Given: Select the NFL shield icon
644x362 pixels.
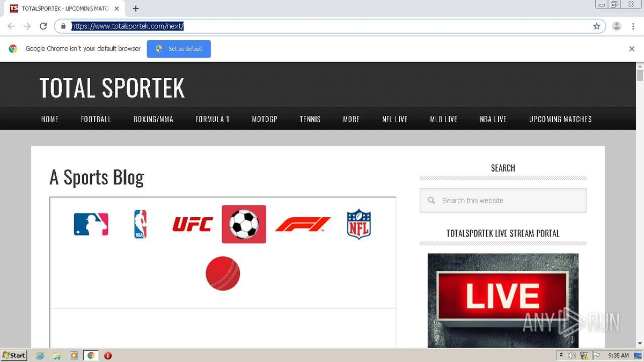Looking at the screenshot, I should coord(358,224).
